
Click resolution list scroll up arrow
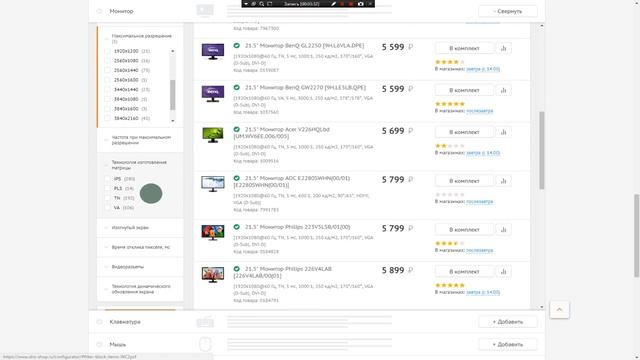tap(173, 51)
